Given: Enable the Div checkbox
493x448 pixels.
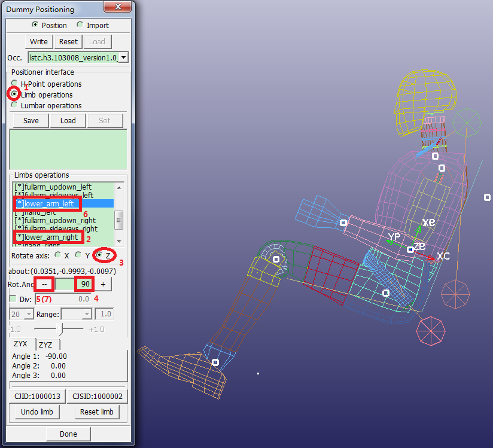Looking at the screenshot, I should point(13,298).
